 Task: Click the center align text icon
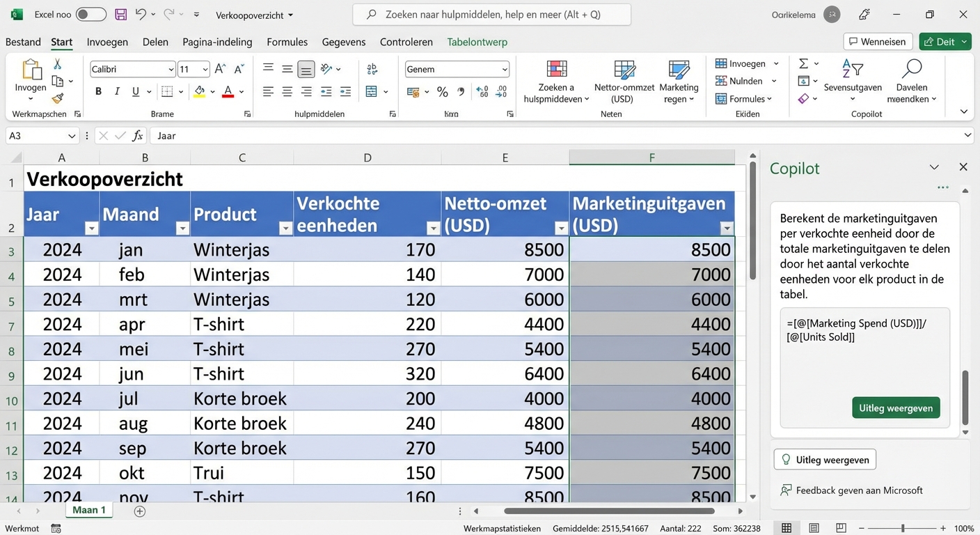pos(287,91)
